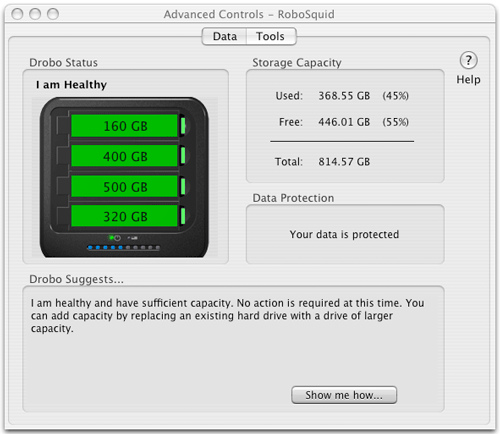Select the 500 GB drive bay
The width and height of the screenshot is (500, 434).
125,187
